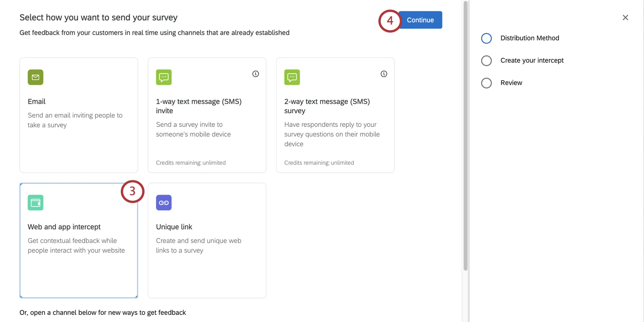Click the vertical scrollbar thumb
Image resolution: width=644 pixels, height=322 pixels.
pos(466,136)
